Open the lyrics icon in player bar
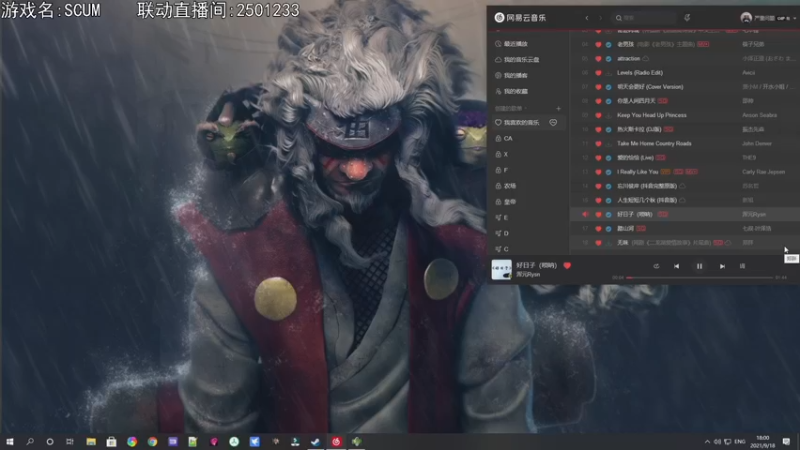 [x=742, y=266]
